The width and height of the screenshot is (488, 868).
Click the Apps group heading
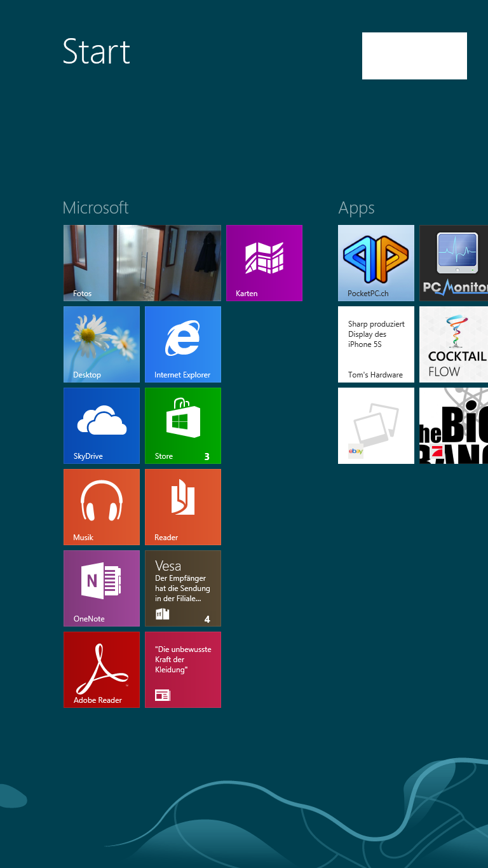[x=356, y=208]
